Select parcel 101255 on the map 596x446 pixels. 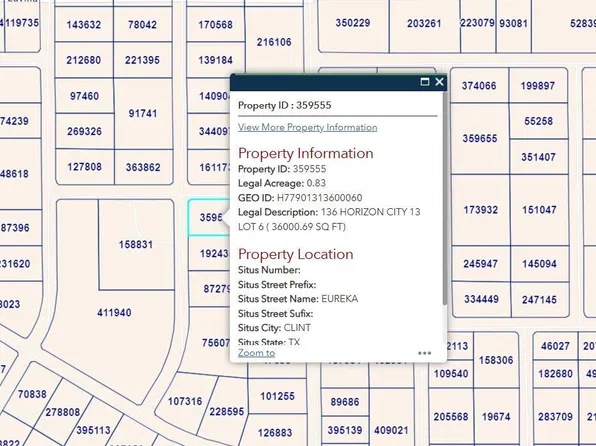tap(277, 396)
